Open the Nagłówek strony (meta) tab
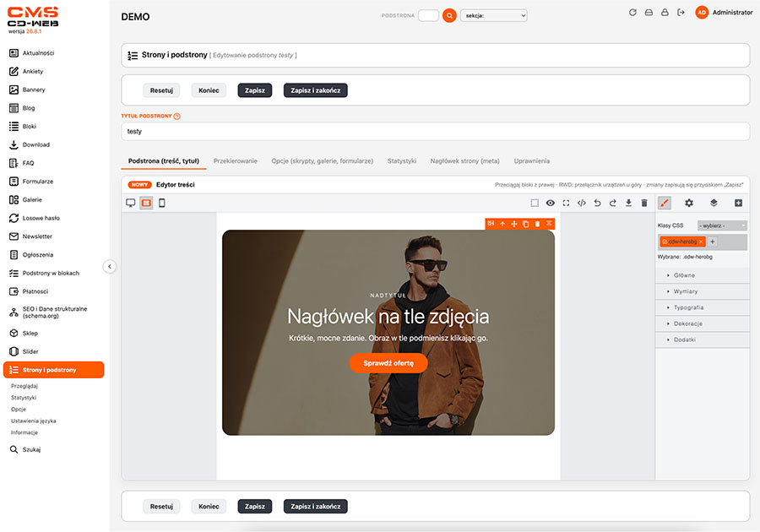The width and height of the screenshot is (760, 532). (464, 160)
